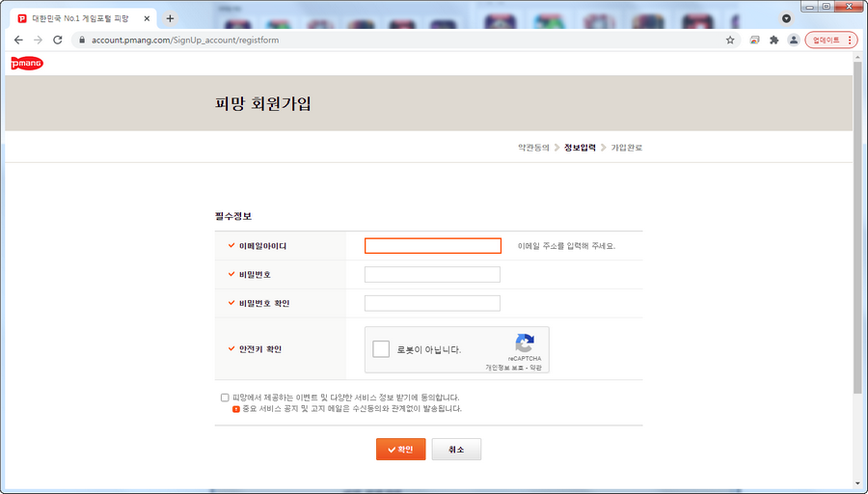Open the tab search dropdown arrow
The width and height of the screenshot is (868, 494).
coord(786,18)
